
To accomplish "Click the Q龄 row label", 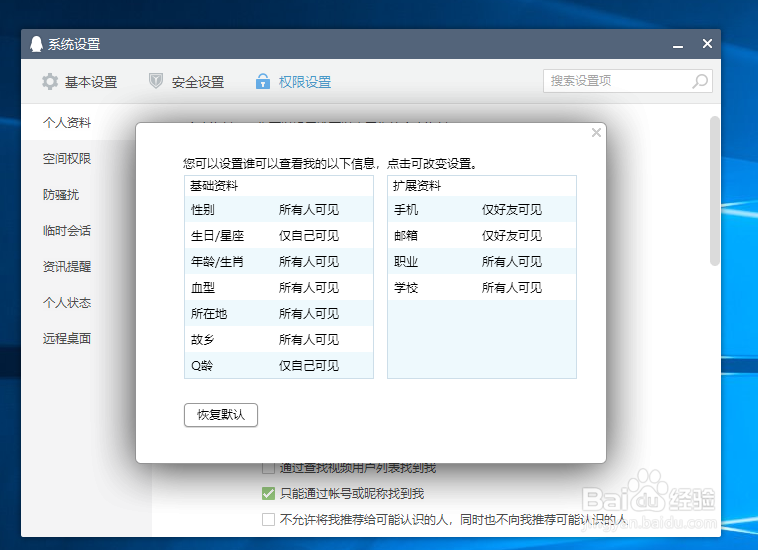I will (202, 366).
